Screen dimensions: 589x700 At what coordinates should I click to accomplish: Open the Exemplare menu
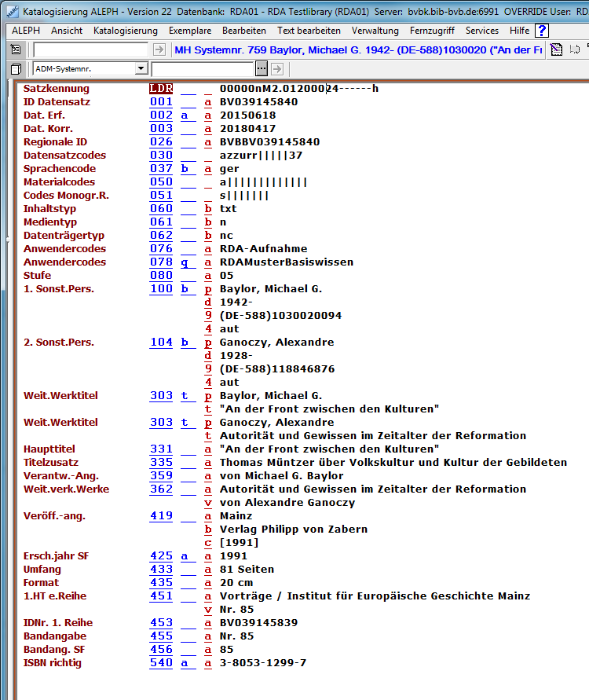(189, 31)
